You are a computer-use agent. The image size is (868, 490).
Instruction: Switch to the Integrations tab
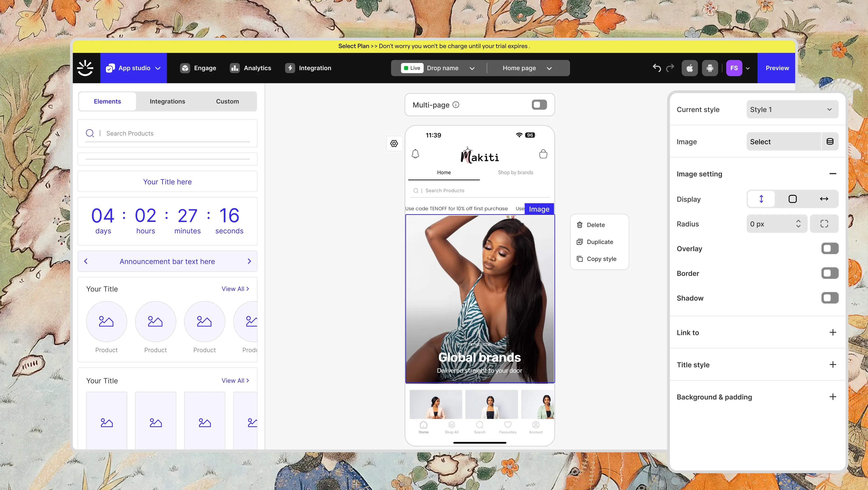tap(167, 101)
